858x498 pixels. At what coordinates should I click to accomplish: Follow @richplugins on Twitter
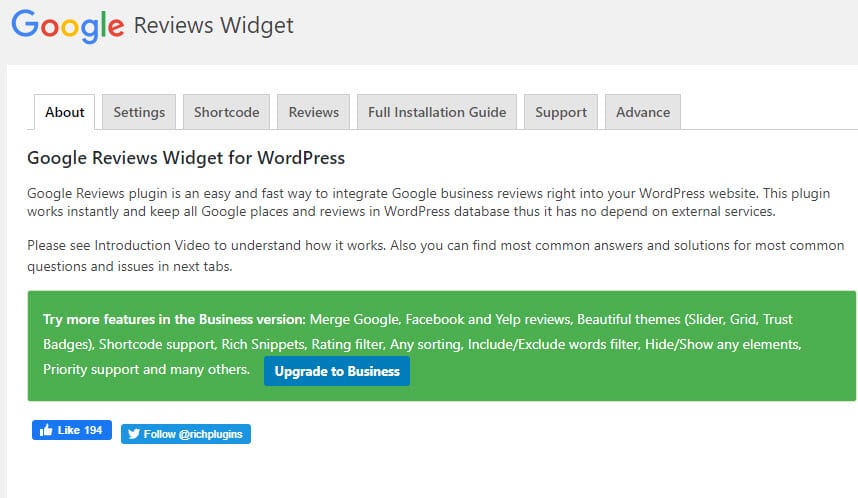tap(186, 434)
